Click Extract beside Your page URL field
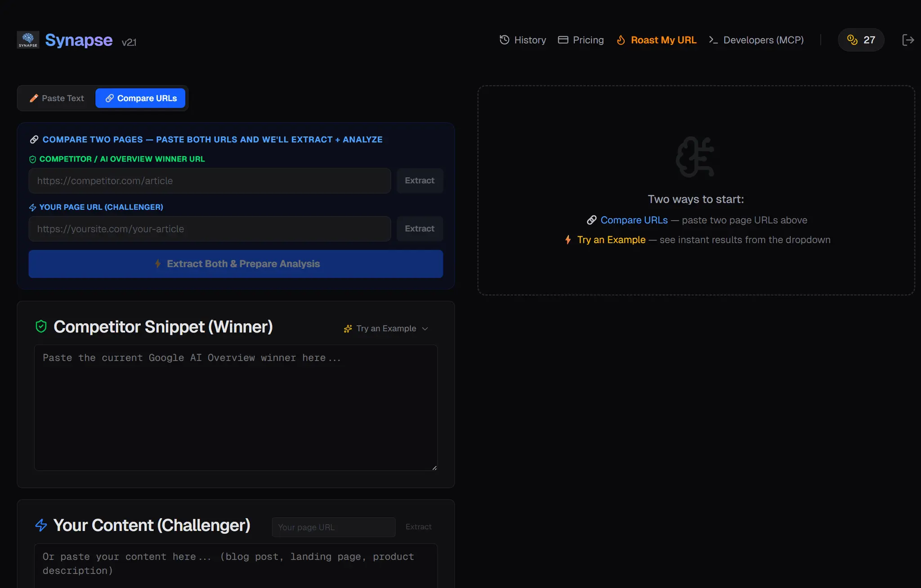Image resolution: width=921 pixels, height=588 pixels. [x=418, y=527]
